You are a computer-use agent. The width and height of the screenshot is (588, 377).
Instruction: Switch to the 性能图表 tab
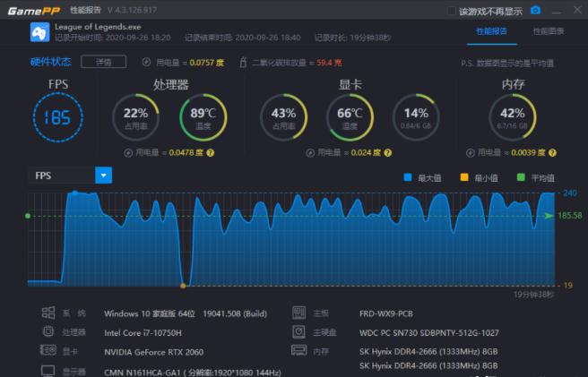[x=549, y=30]
